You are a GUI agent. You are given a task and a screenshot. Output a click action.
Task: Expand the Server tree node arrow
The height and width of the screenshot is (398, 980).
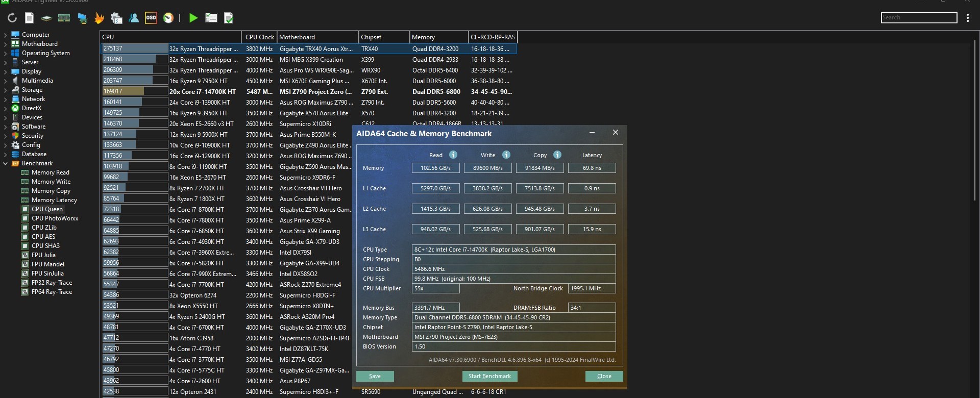[x=6, y=62]
